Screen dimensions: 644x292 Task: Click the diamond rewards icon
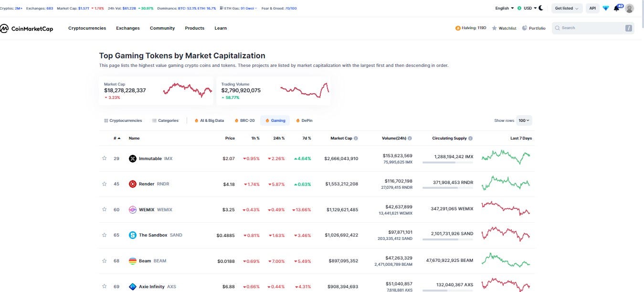(605, 8)
